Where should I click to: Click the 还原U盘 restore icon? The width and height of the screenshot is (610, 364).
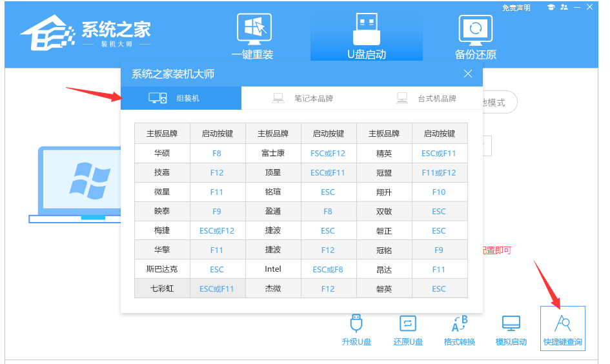[408, 329]
